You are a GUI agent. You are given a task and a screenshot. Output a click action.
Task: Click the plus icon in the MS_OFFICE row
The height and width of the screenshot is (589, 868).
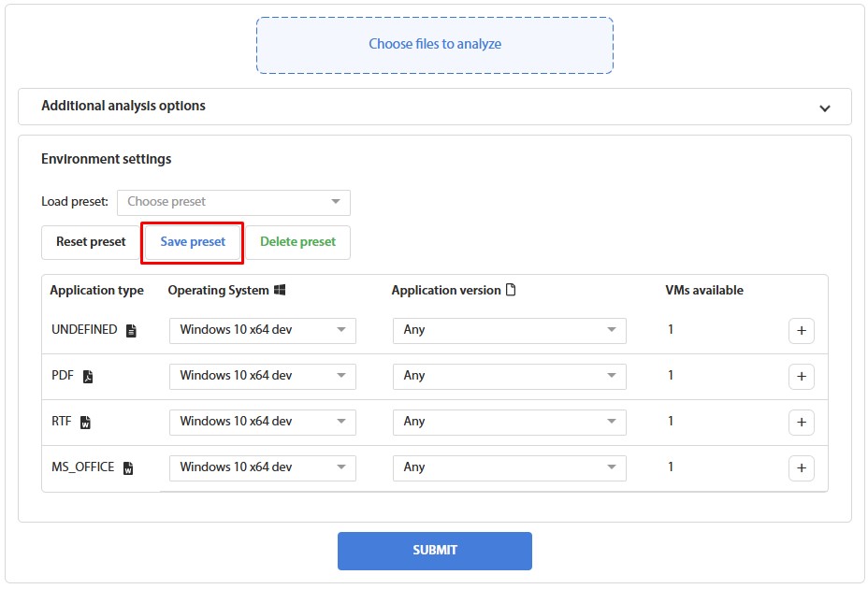(802, 467)
